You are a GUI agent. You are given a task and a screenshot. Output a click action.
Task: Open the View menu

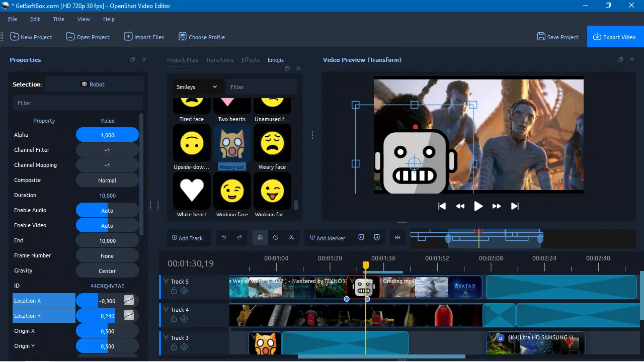[x=84, y=19]
